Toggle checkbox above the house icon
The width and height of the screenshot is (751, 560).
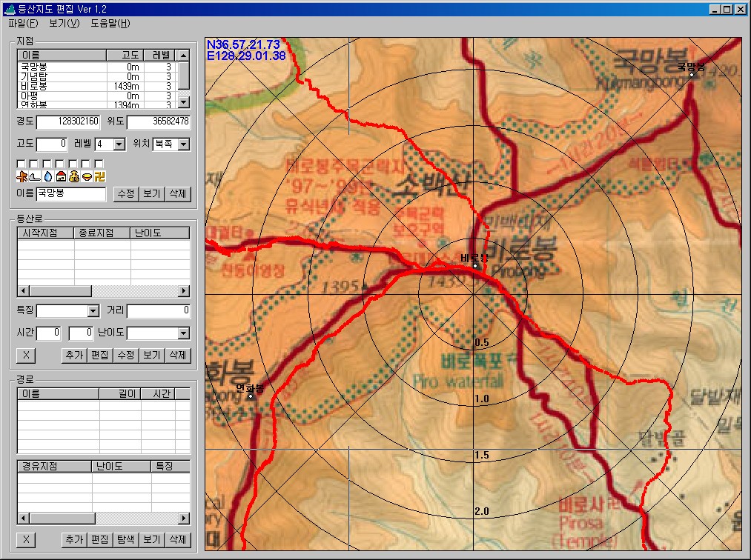coord(59,164)
